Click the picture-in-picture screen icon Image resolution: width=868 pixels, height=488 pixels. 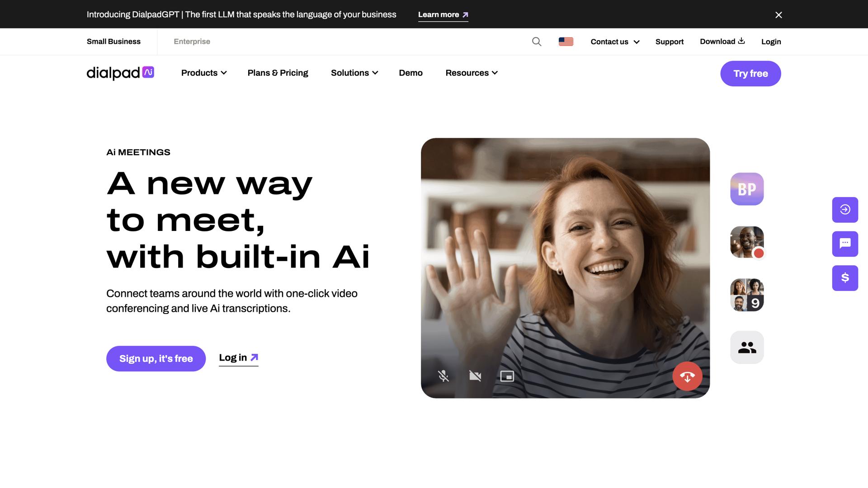[x=507, y=376]
